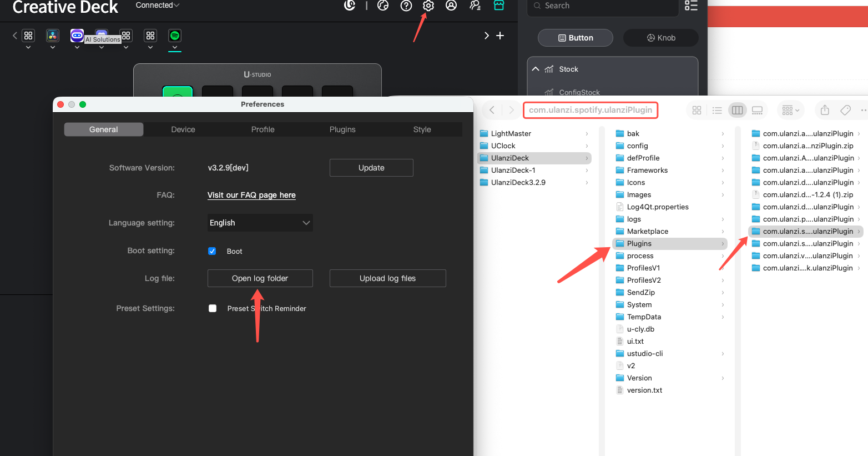The width and height of the screenshot is (868, 456).
Task: Select the Spotify profile icon
Action: tap(175, 36)
